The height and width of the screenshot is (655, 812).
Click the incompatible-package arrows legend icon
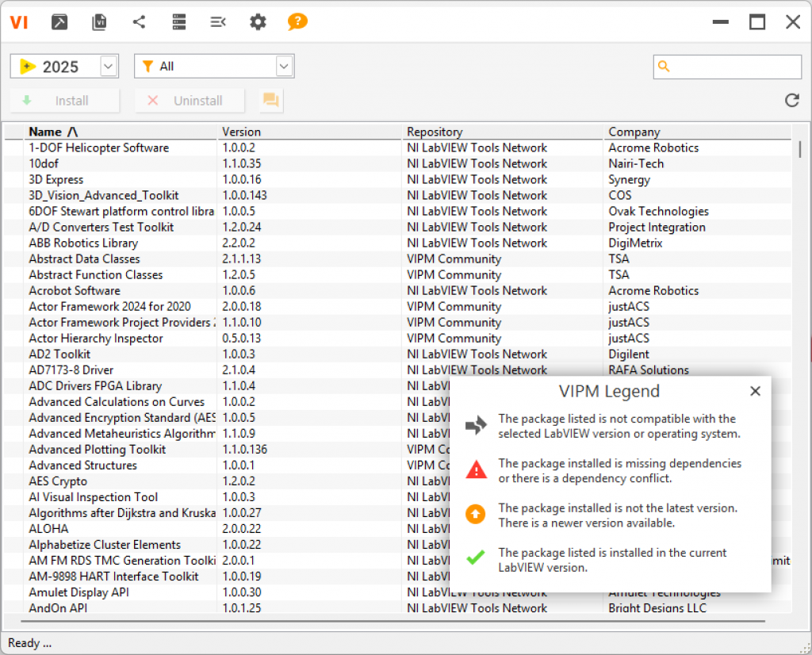click(476, 425)
